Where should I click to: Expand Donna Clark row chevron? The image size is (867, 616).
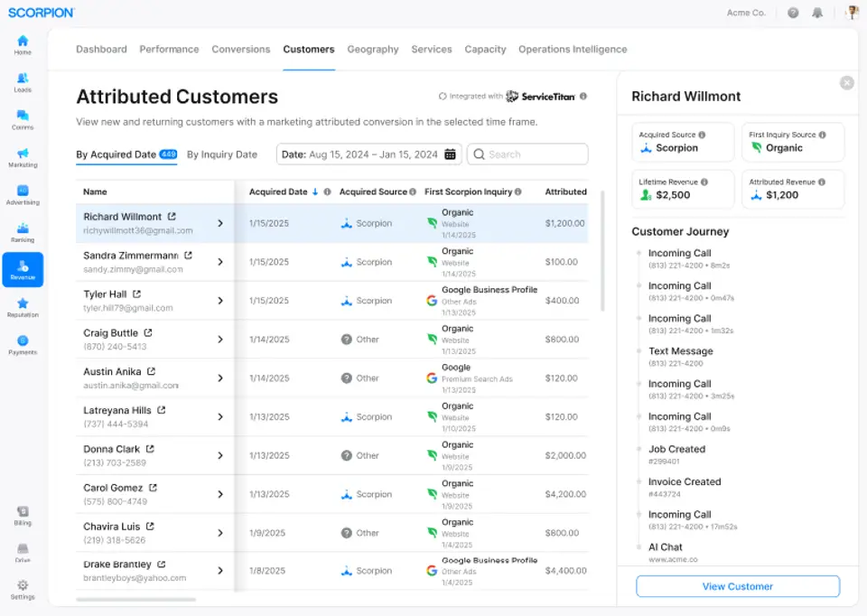(x=220, y=455)
